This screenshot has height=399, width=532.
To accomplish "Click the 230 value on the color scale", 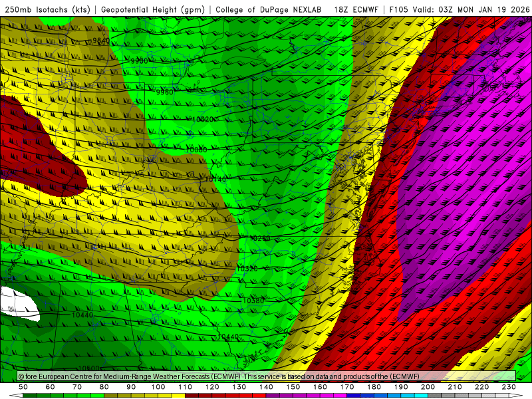I will tap(509, 387).
